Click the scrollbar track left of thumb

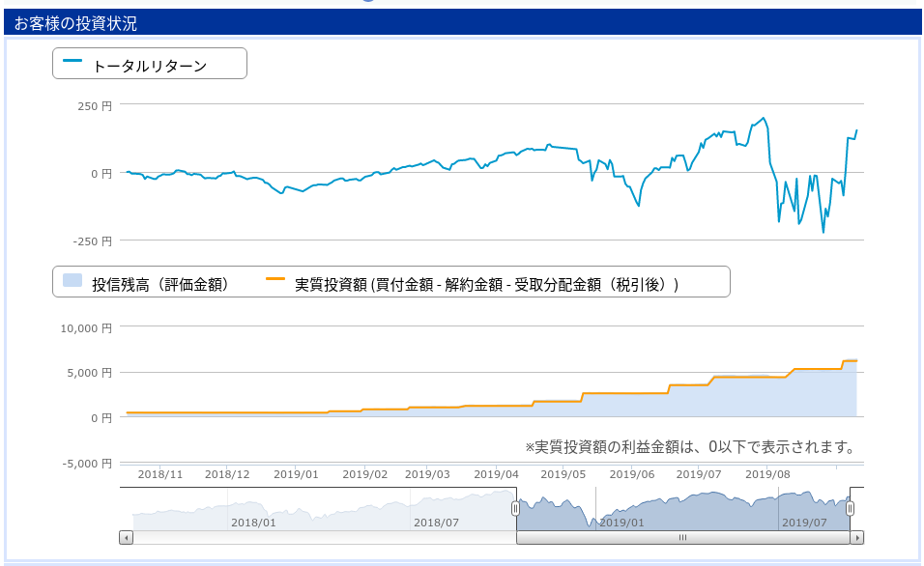[x=325, y=537]
